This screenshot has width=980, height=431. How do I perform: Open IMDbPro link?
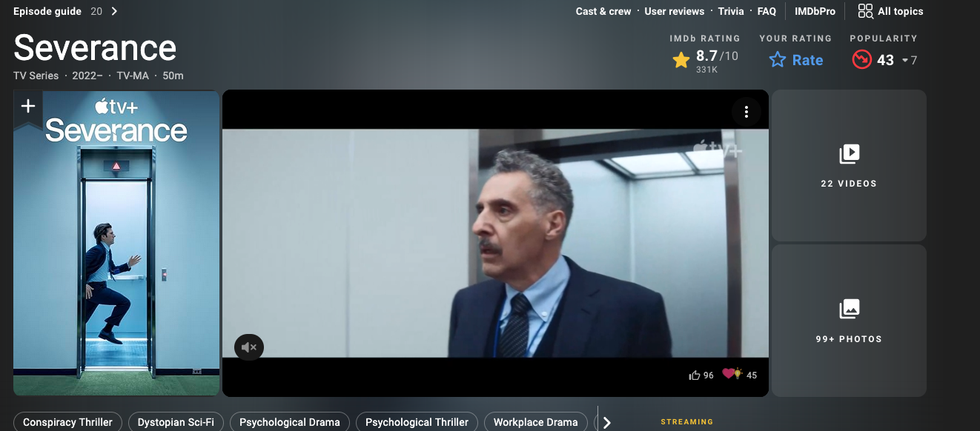[815, 11]
